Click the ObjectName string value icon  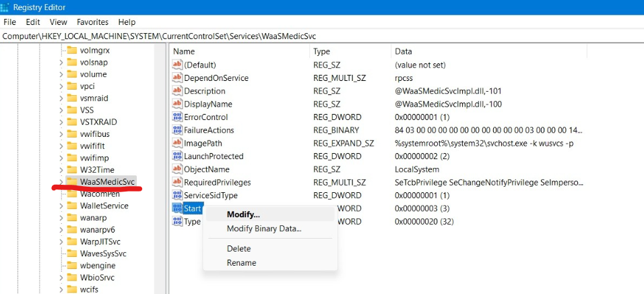177,169
